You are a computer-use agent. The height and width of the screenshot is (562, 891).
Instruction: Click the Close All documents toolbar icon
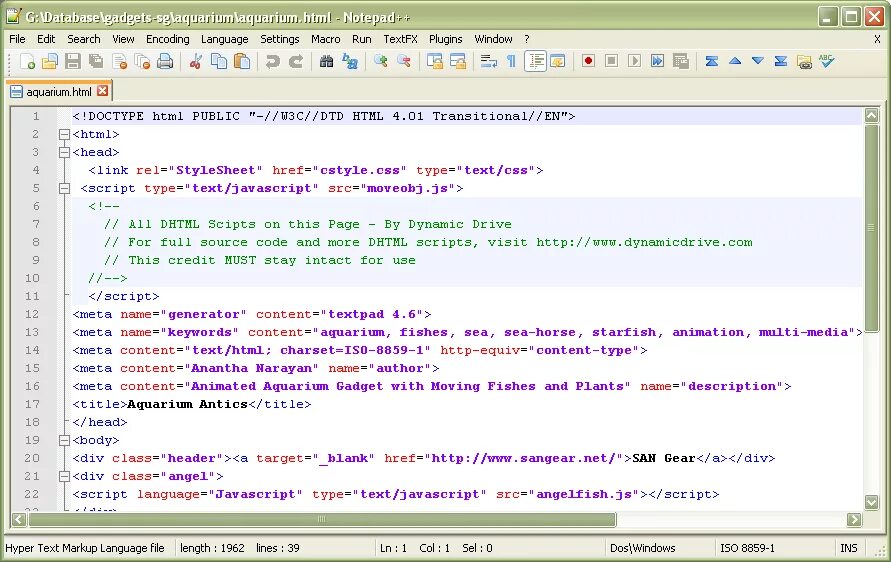142,61
